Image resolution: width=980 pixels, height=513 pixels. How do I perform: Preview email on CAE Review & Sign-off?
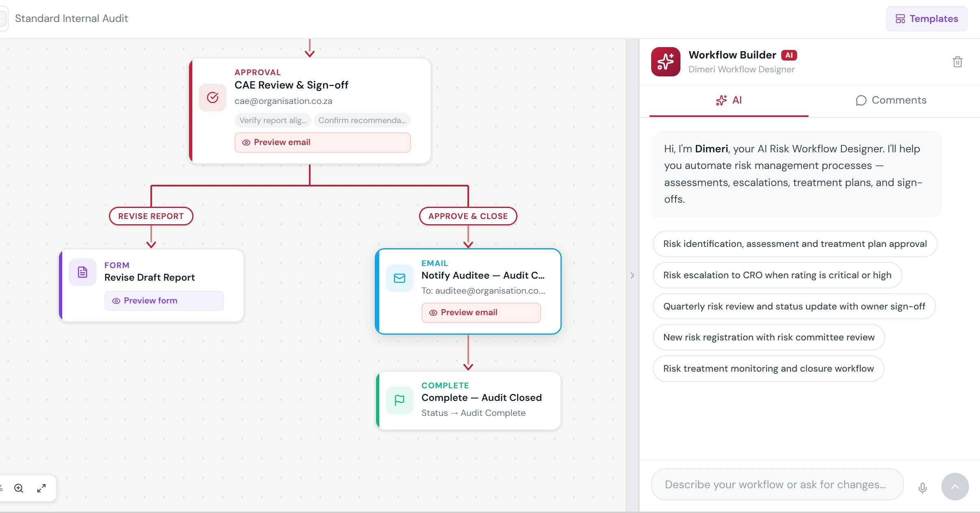click(322, 143)
